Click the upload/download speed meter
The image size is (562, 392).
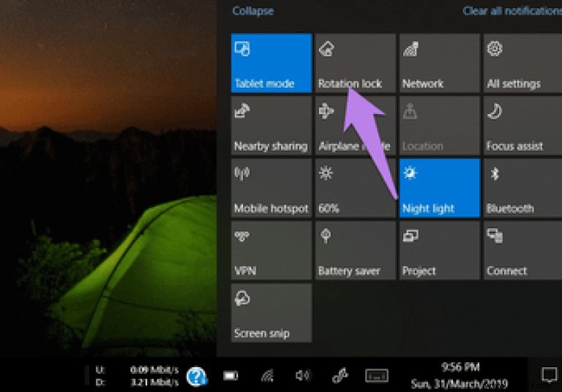pos(137,376)
